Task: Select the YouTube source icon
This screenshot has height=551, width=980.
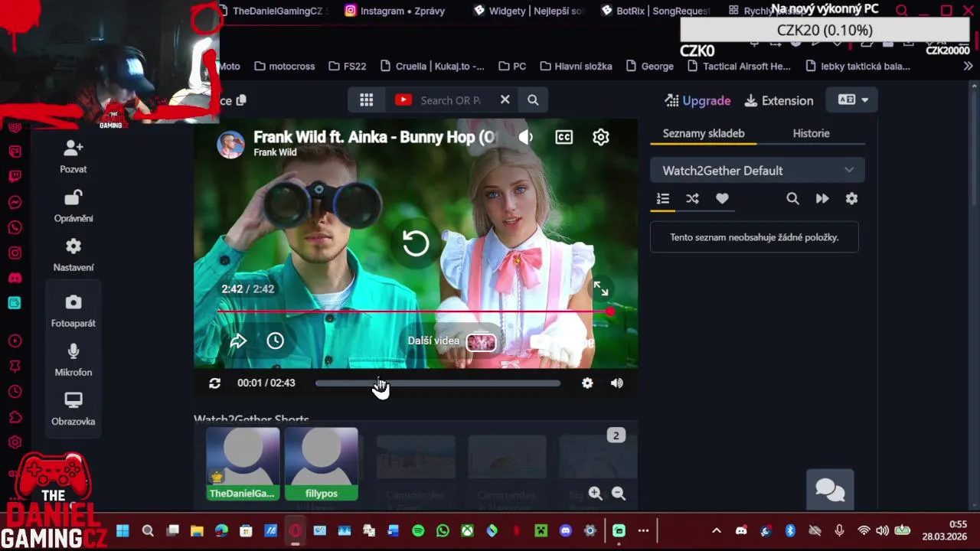Action: (403, 100)
